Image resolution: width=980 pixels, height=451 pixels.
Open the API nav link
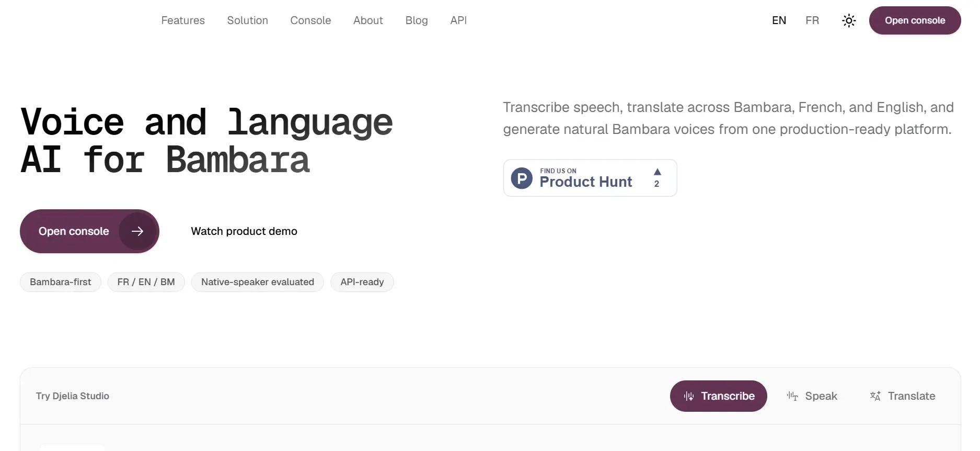[x=458, y=20]
